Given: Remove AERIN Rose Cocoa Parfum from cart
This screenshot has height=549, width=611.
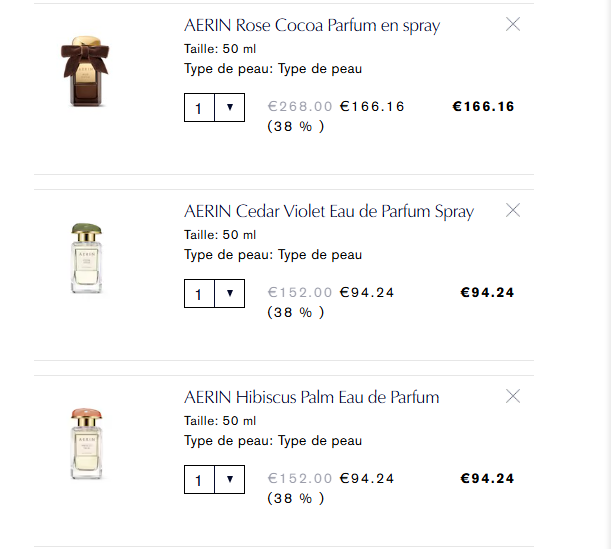Looking at the screenshot, I should [x=513, y=25].
